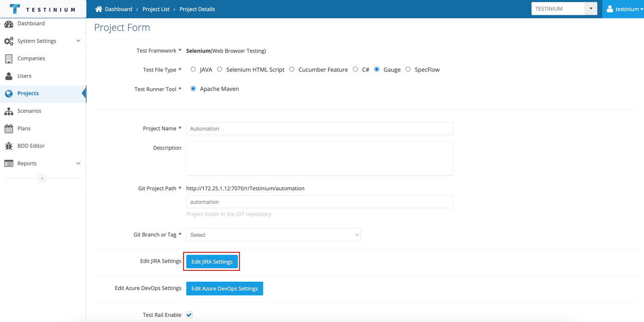The image size is (644, 322).
Task: Click the Users person icon
Action: 8,76
